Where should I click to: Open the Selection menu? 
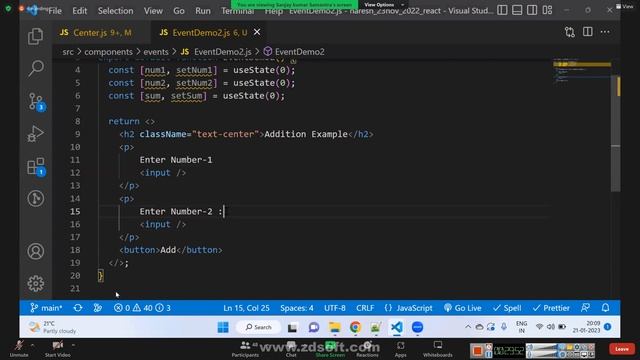tap(115, 11)
